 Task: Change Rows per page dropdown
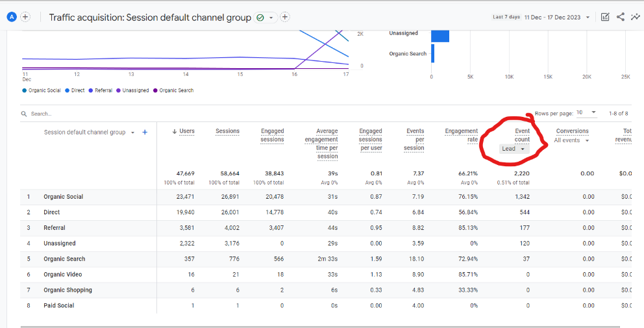tap(586, 112)
